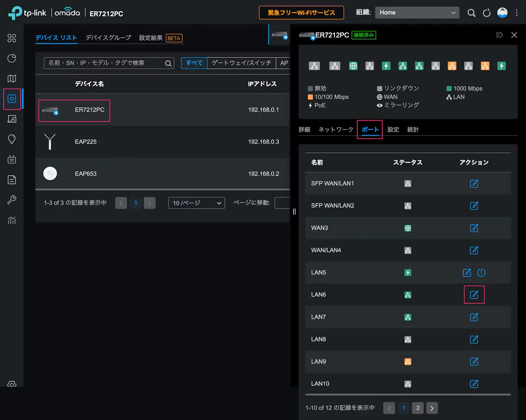Open the Insights lightbulb sidebar icon

coord(12,139)
